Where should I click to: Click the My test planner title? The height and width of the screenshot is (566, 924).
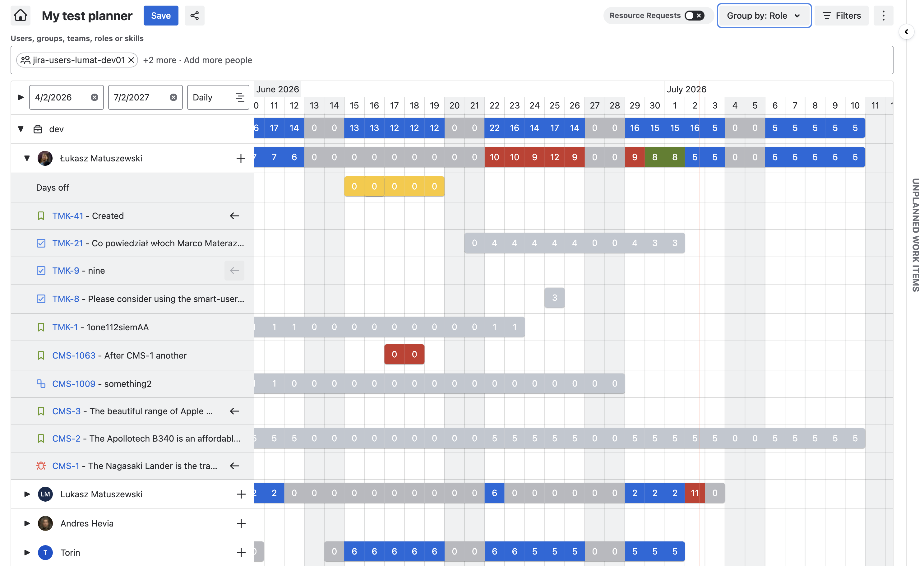tap(87, 16)
